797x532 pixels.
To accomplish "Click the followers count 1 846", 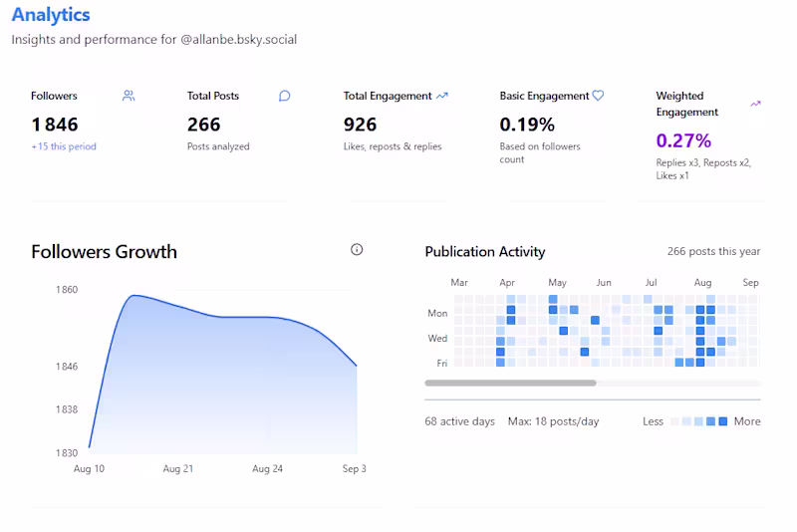I will coord(55,125).
